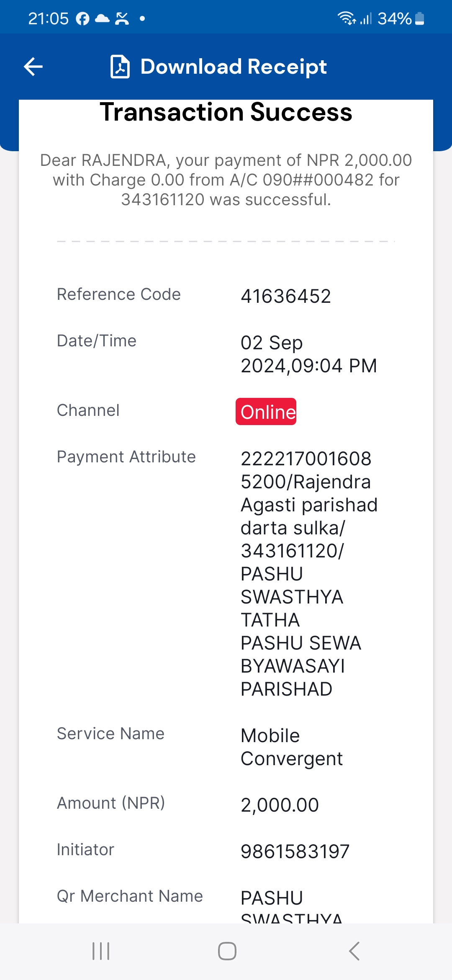The height and width of the screenshot is (980, 452).
Task: Tap the back arrow in header
Action: click(x=33, y=67)
